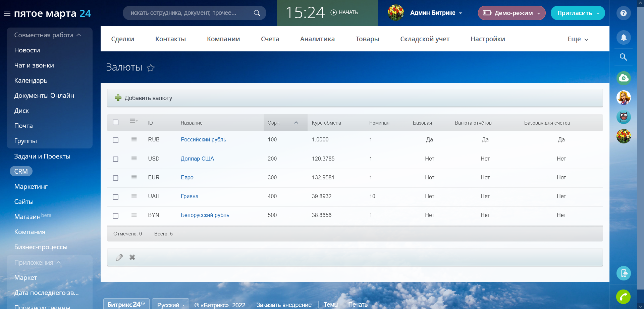Open the green phone call icon
The image size is (644, 309).
[623, 297]
